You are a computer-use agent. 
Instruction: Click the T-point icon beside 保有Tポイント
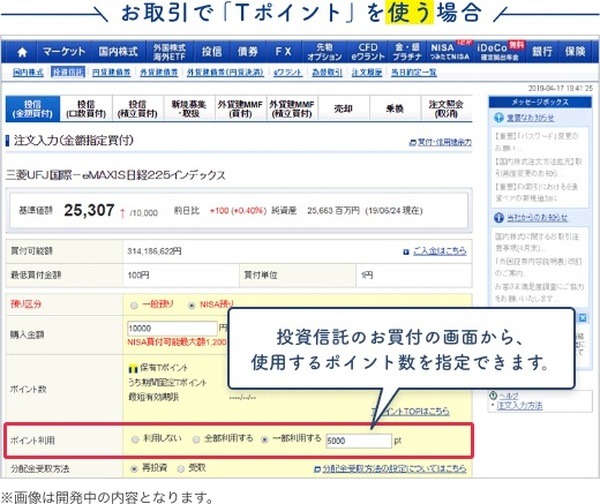[133, 369]
